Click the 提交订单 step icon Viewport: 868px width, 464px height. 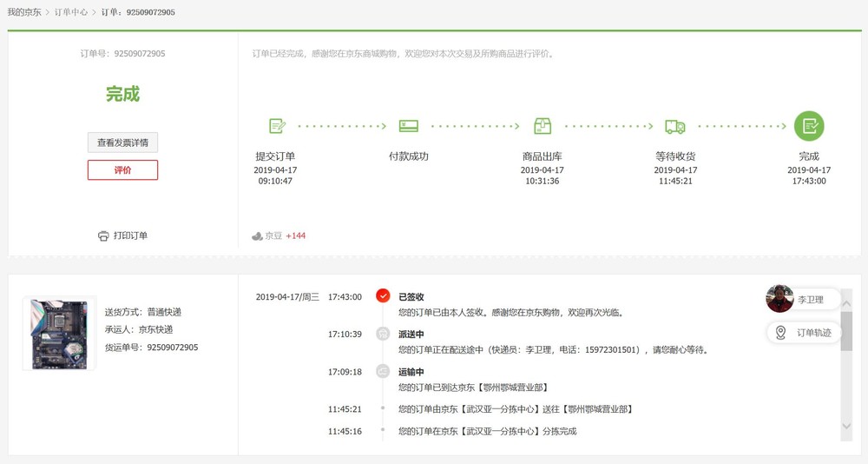tap(277, 126)
